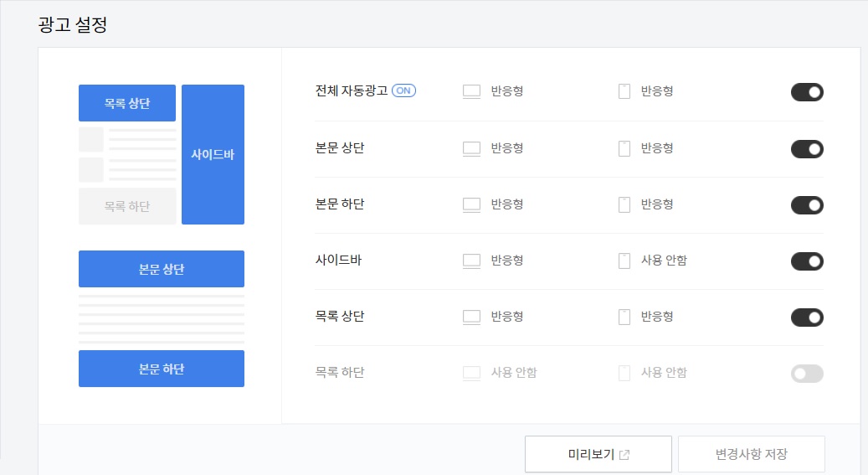Click the ON badge beside 전체 자동광고
The width and height of the screenshot is (868, 475).
pyautogui.click(x=403, y=90)
